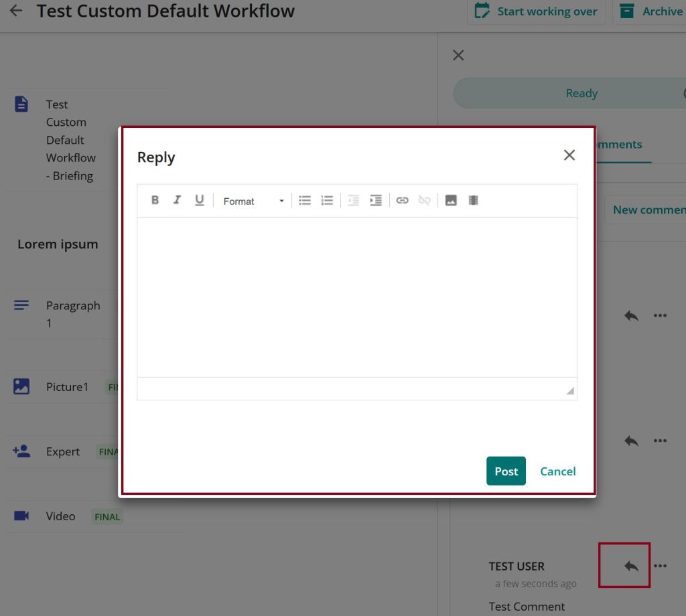Post the reply
This screenshot has width=686, height=616.
point(506,471)
